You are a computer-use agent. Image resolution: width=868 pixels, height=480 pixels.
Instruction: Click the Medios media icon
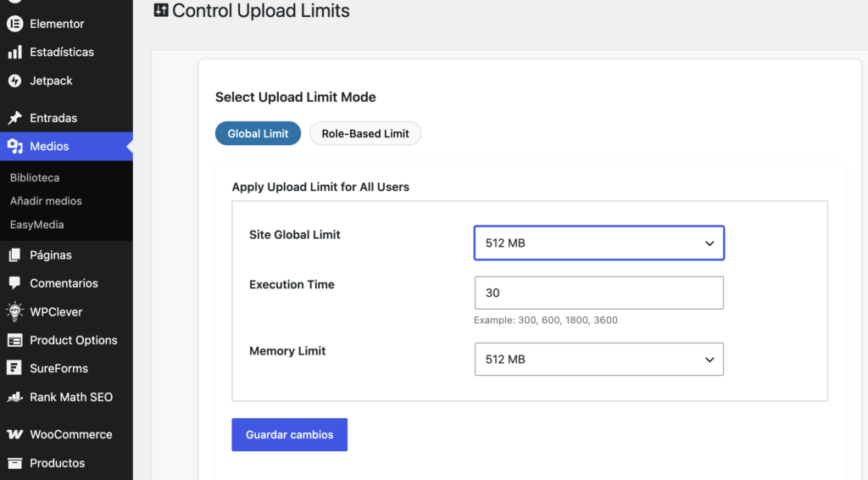point(15,146)
